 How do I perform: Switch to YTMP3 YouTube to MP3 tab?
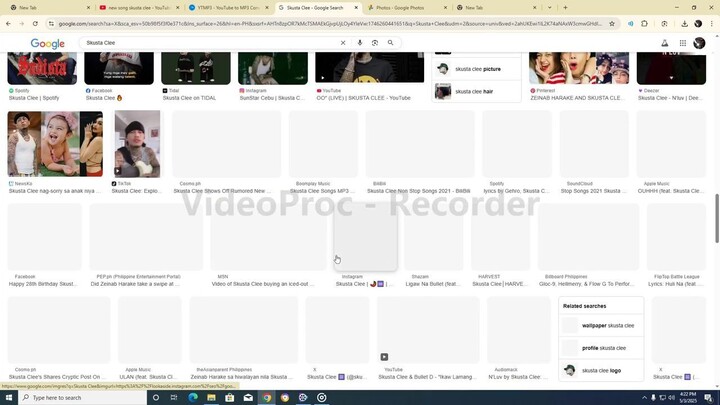[228, 7]
